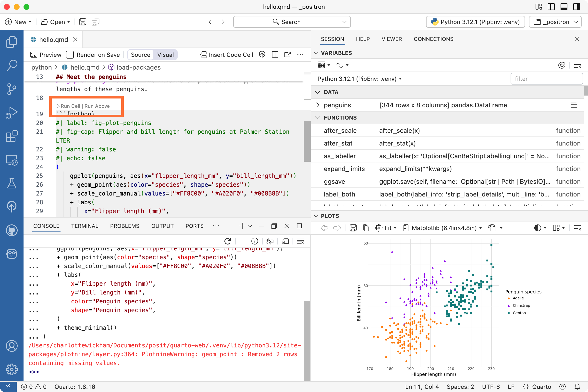Viewport: 588px width, 392px height.
Task: Toggle the secondary sidebar layout
Action: pyautogui.click(x=576, y=7)
